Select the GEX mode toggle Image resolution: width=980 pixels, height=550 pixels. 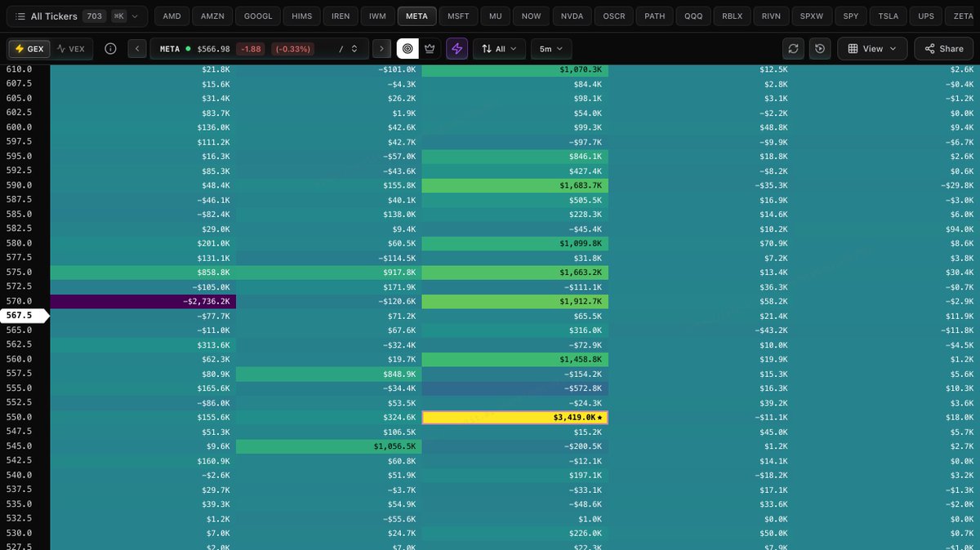29,49
